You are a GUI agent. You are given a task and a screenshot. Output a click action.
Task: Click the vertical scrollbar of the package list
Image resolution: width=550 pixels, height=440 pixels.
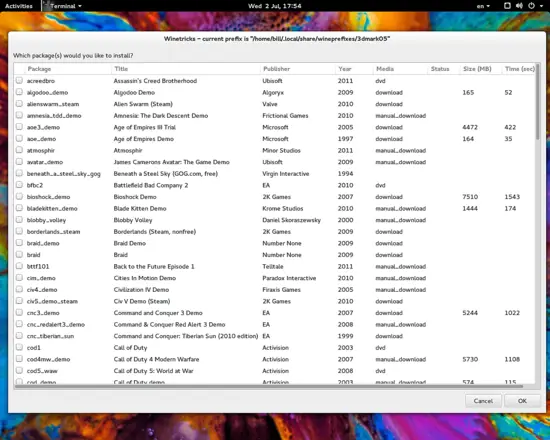click(538, 102)
